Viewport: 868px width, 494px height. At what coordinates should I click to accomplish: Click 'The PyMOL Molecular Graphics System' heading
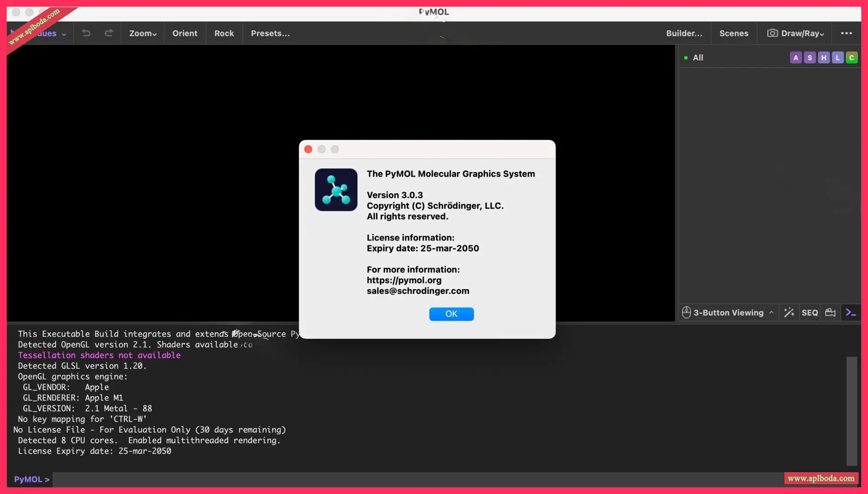tap(451, 174)
